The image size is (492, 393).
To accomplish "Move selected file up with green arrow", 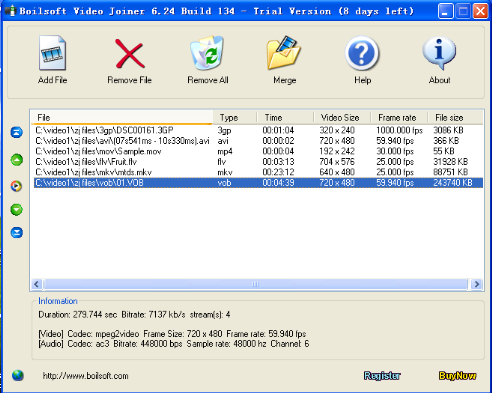I will 16,160.
